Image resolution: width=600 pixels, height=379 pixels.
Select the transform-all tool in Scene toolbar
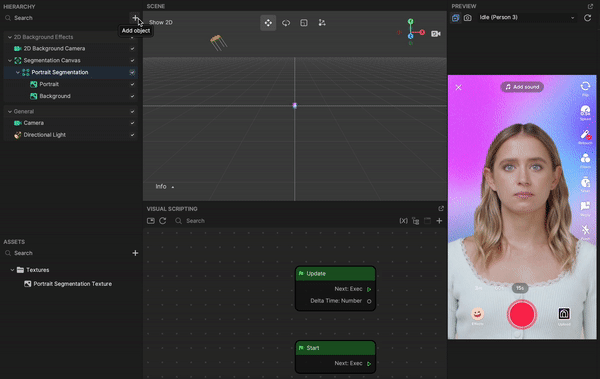322,23
